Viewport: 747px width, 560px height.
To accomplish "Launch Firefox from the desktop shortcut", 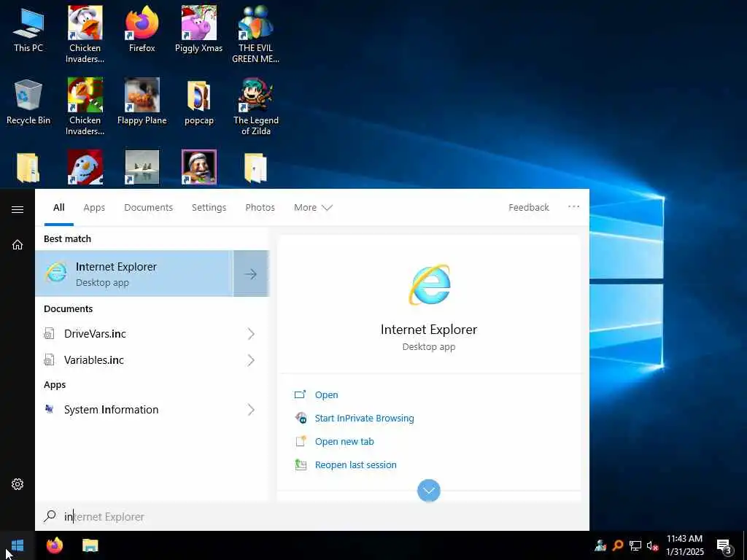I will [x=142, y=29].
